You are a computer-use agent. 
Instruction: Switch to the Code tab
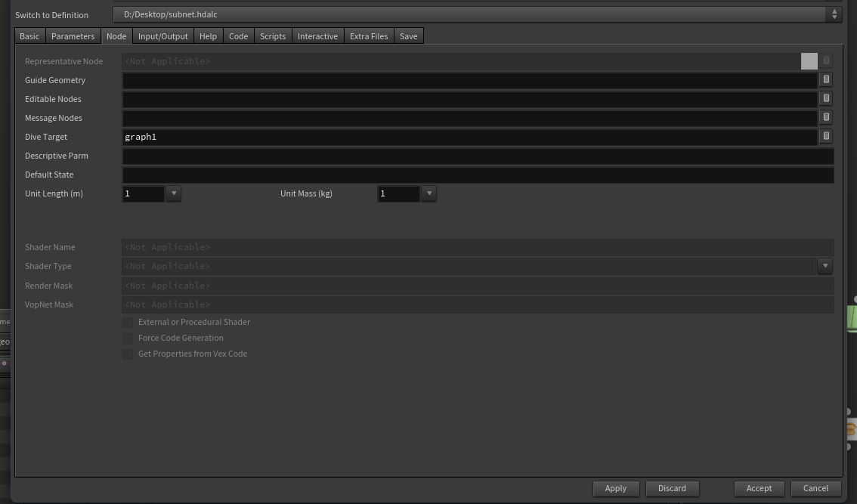238,36
